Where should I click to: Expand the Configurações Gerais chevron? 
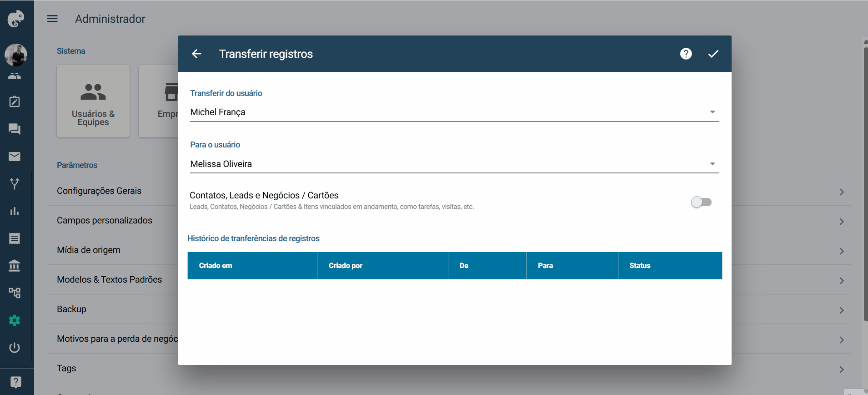842,192
